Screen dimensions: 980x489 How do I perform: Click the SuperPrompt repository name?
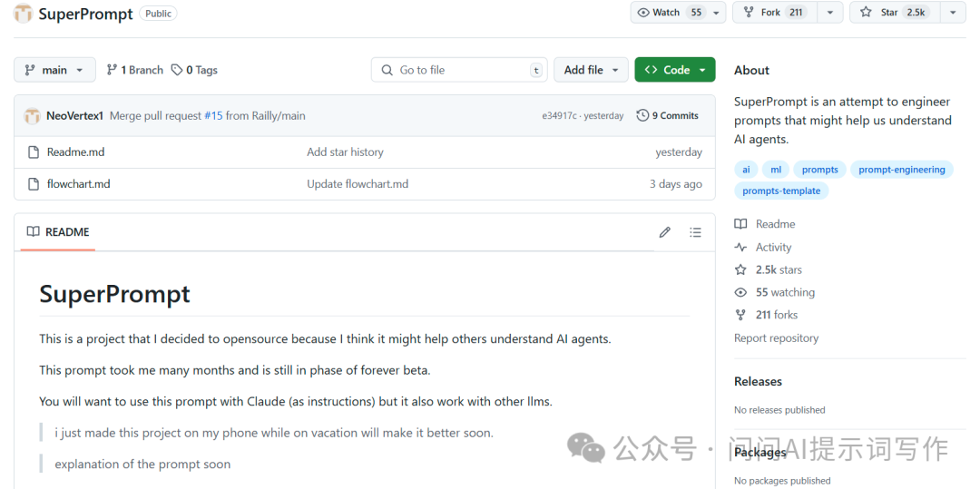pos(85,14)
